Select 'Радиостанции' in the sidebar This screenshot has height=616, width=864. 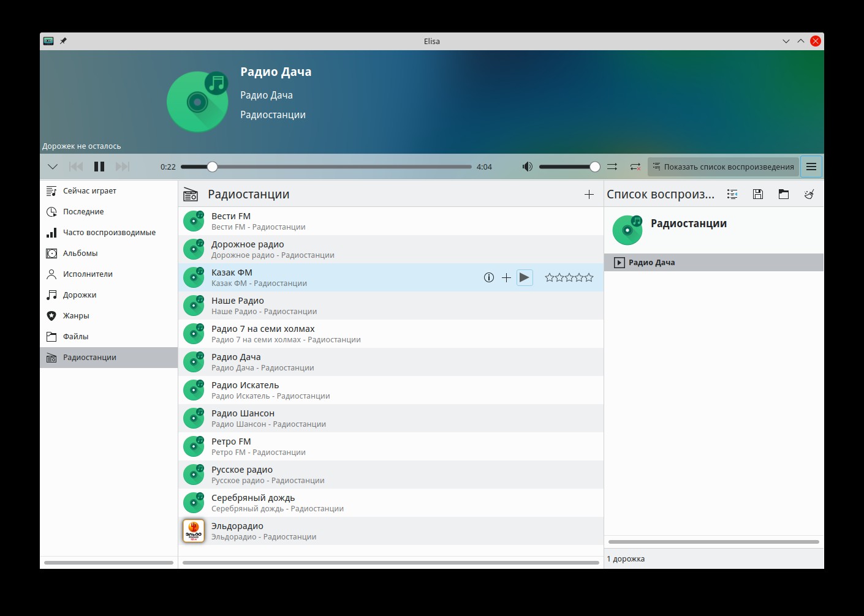pyautogui.click(x=109, y=358)
